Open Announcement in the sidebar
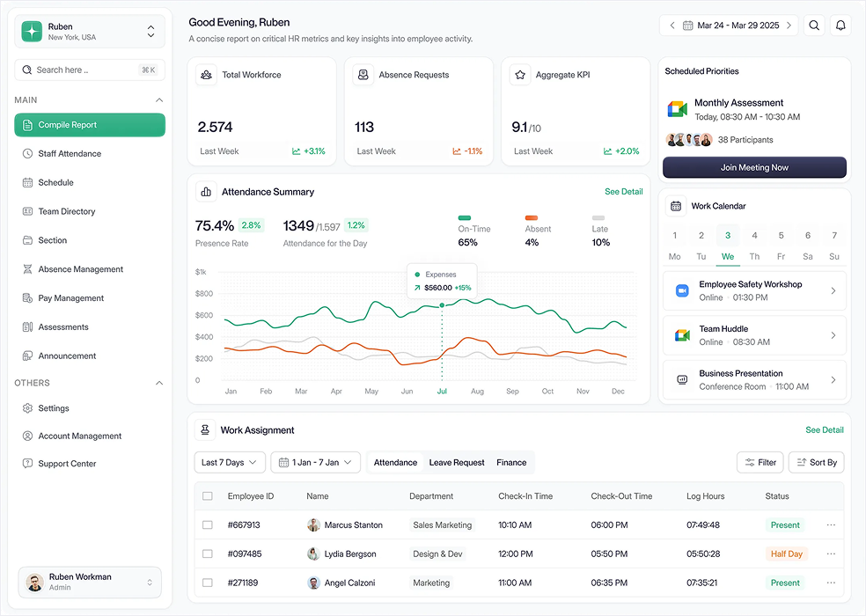The image size is (866, 616). (90, 356)
